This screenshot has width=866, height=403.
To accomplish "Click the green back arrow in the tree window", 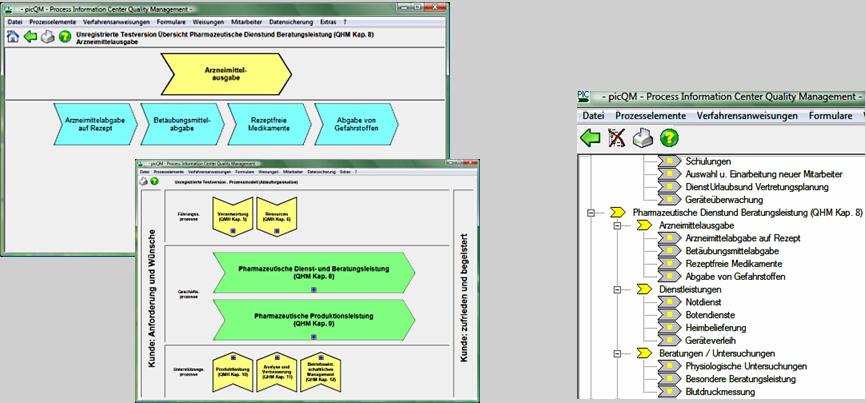I will point(591,138).
